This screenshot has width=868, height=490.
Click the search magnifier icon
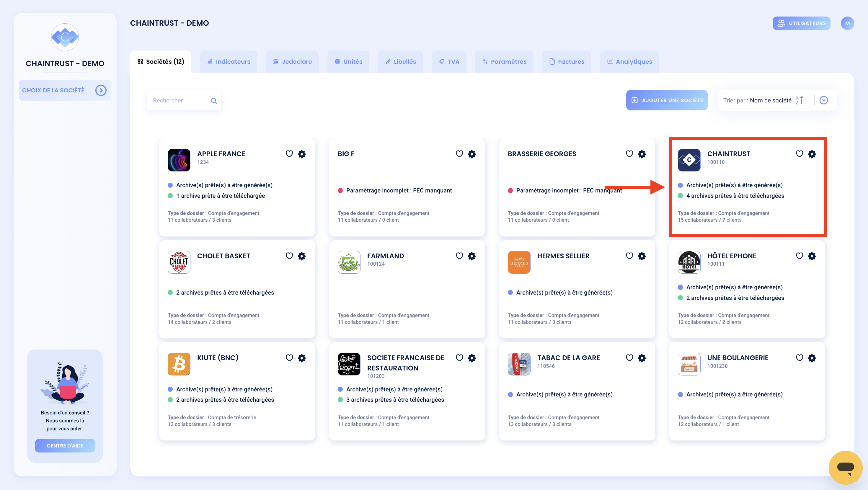click(x=214, y=101)
